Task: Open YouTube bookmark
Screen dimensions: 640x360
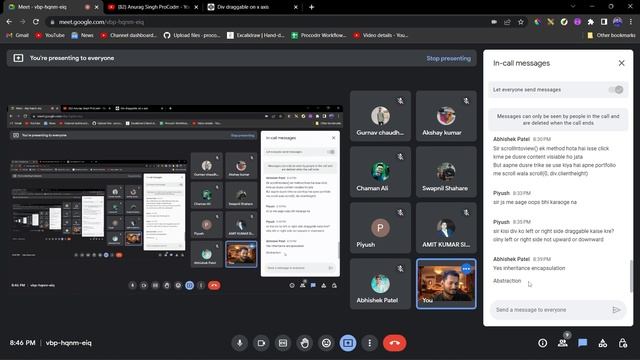Action: (50, 36)
